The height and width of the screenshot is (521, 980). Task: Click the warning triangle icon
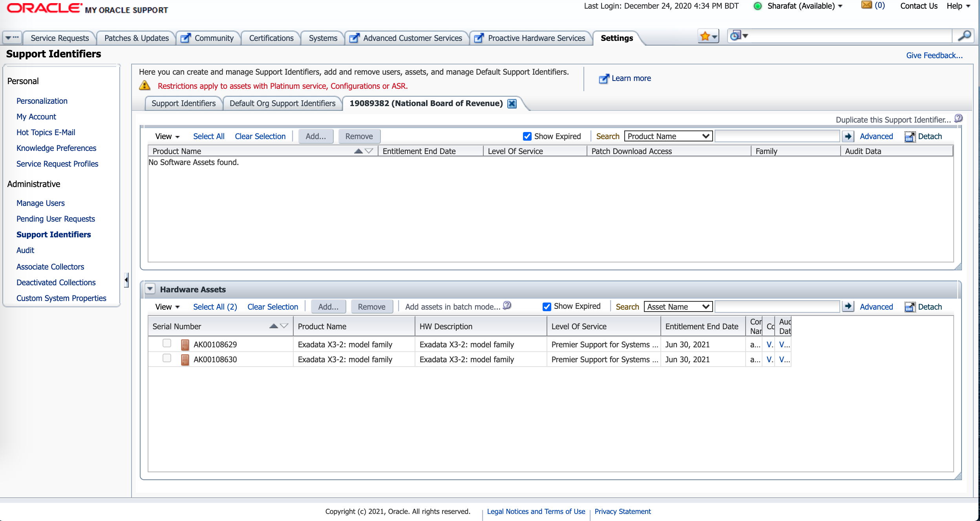(x=145, y=85)
